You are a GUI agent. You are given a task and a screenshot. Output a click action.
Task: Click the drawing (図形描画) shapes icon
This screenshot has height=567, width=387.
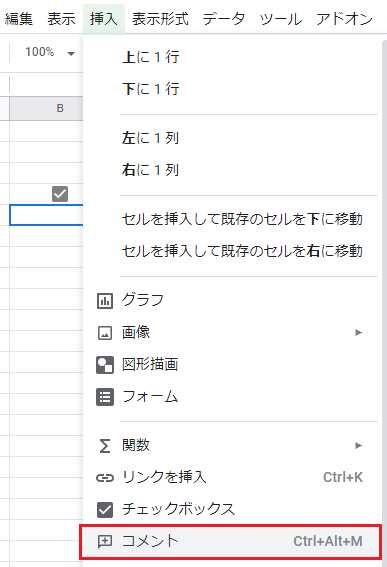click(x=105, y=365)
